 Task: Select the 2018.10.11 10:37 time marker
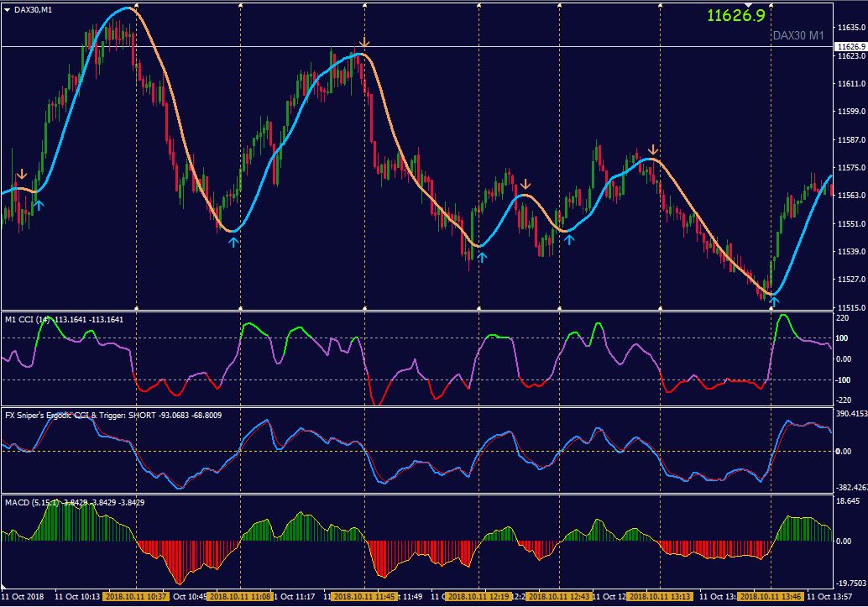[136, 596]
